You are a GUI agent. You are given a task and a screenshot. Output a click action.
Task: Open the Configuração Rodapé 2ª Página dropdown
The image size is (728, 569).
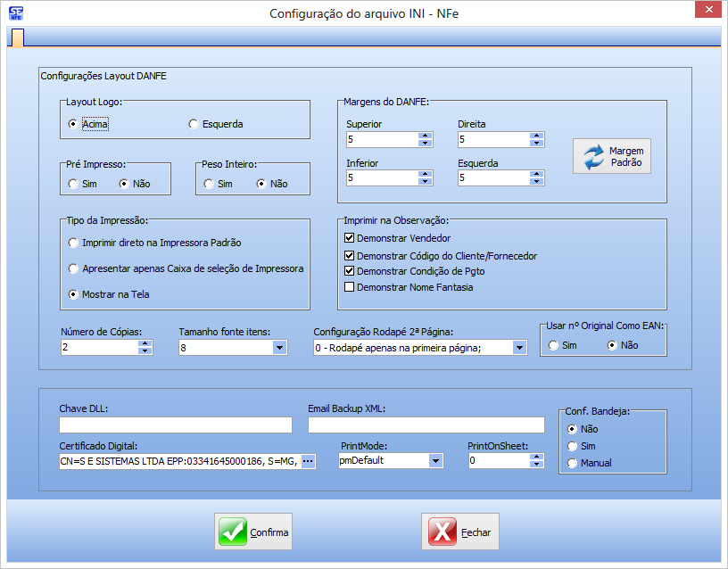[x=519, y=348]
